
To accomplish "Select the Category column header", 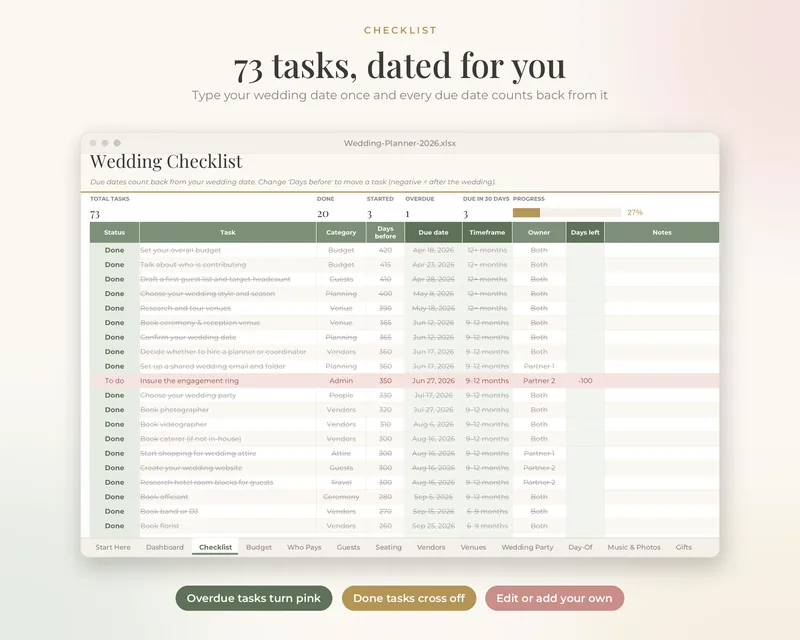I will pyautogui.click(x=341, y=232).
